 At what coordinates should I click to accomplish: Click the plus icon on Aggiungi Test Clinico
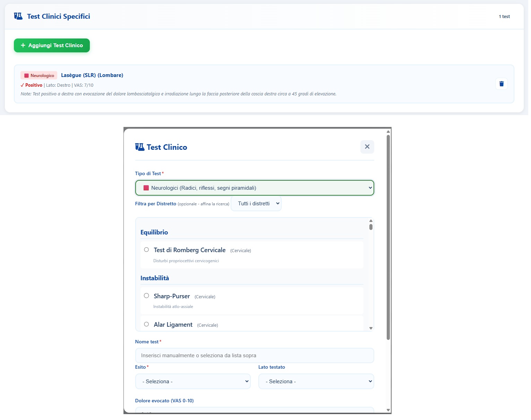[x=23, y=45]
